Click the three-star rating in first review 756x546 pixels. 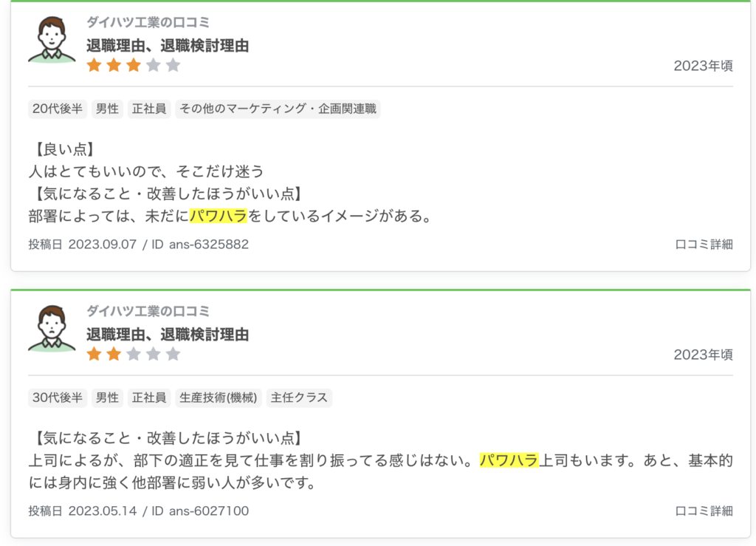click(x=134, y=66)
